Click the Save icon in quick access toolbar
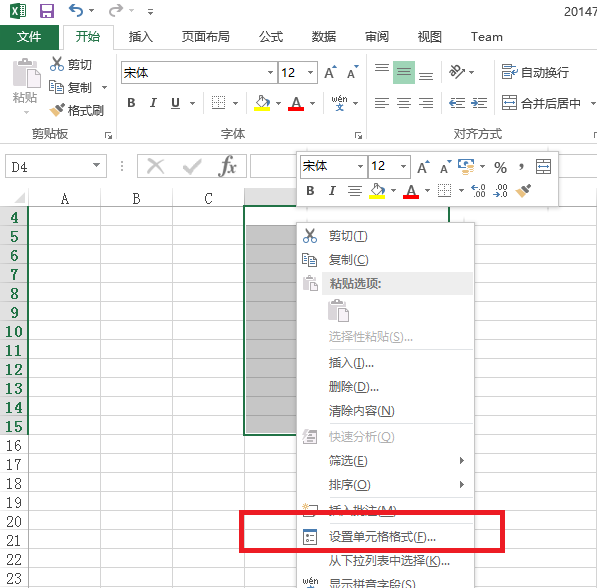This screenshot has width=597, height=588. (47, 11)
